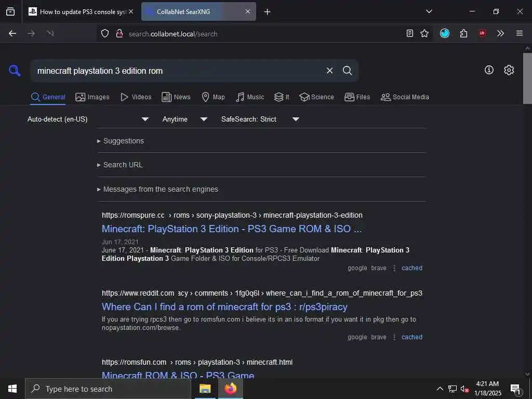The height and width of the screenshot is (399, 532).
Task: Open cached link for romspure result
Action: tap(412, 268)
